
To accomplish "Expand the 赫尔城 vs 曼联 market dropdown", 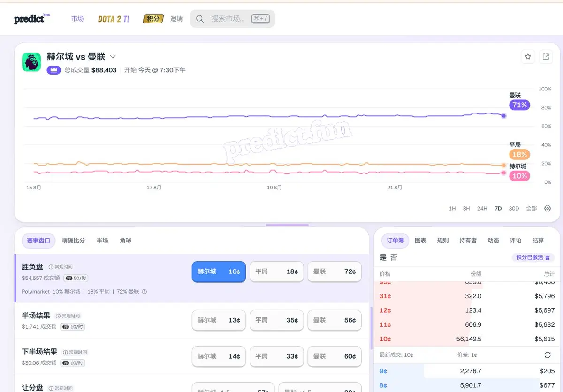I will [x=113, y=57].
